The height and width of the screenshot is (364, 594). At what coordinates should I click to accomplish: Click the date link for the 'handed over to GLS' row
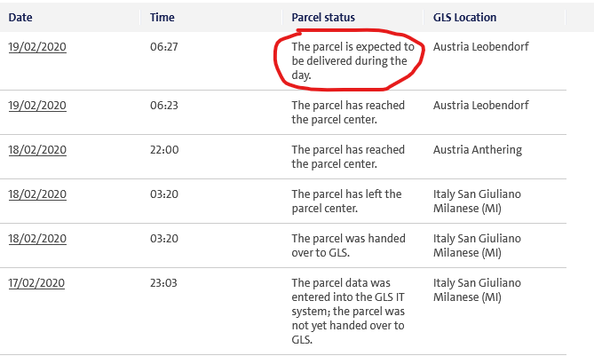37,238
